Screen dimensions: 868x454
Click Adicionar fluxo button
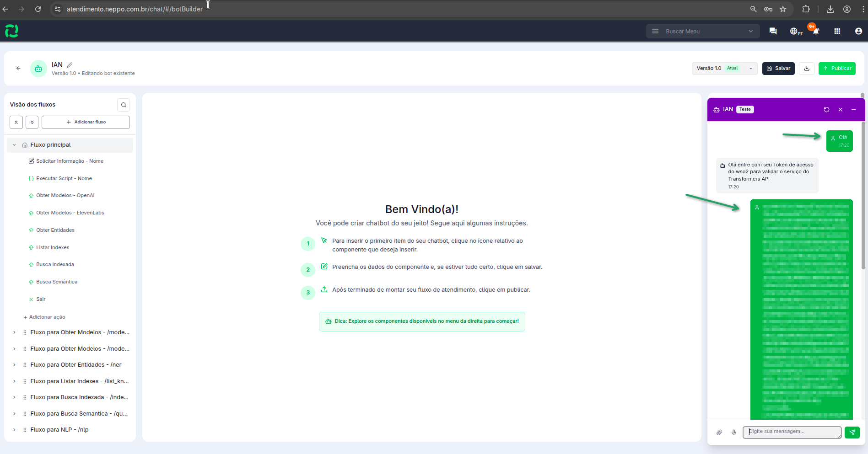pos(86,122)
